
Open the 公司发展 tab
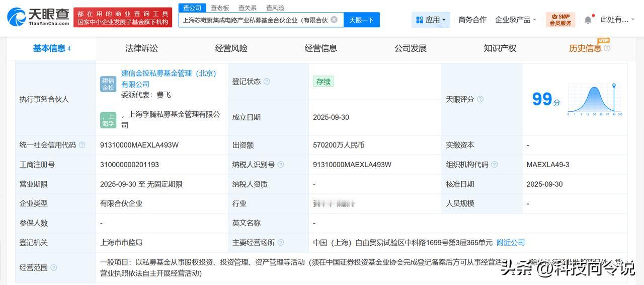tap(411, 48)
